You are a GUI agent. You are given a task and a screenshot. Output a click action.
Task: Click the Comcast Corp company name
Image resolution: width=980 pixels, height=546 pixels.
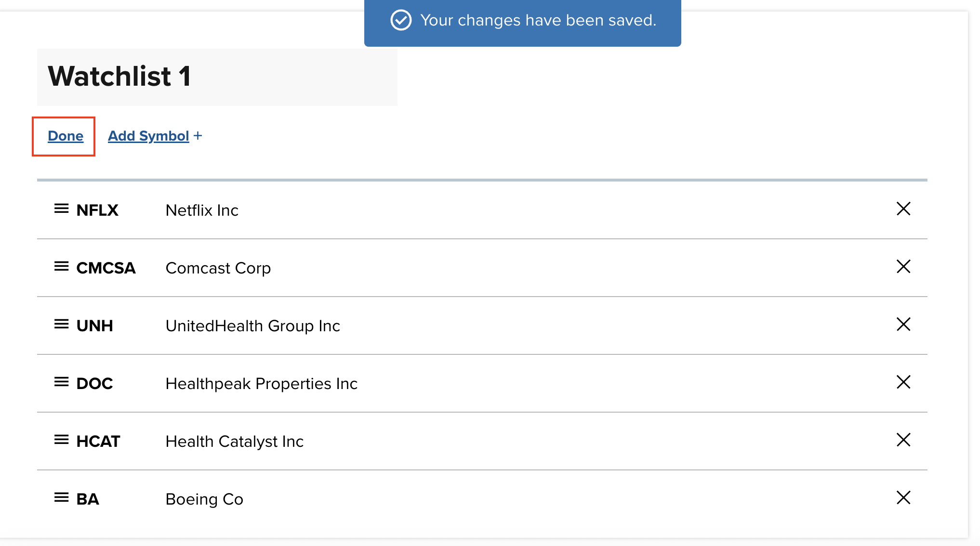(218, 268)
